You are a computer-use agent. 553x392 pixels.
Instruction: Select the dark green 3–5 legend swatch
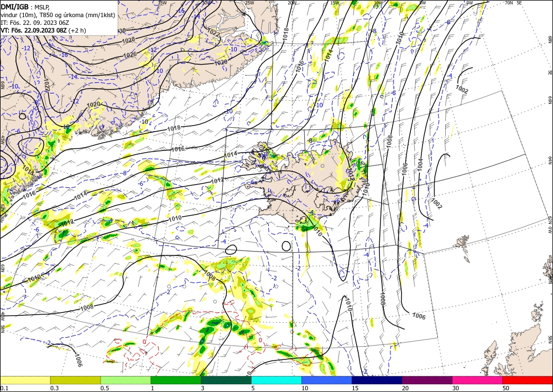[x=226, y=380]
